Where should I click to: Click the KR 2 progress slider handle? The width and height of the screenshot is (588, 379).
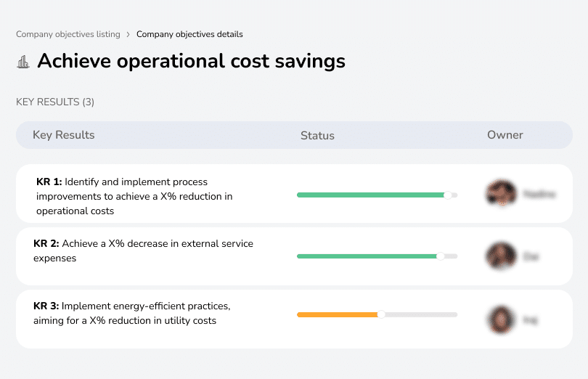440,256
